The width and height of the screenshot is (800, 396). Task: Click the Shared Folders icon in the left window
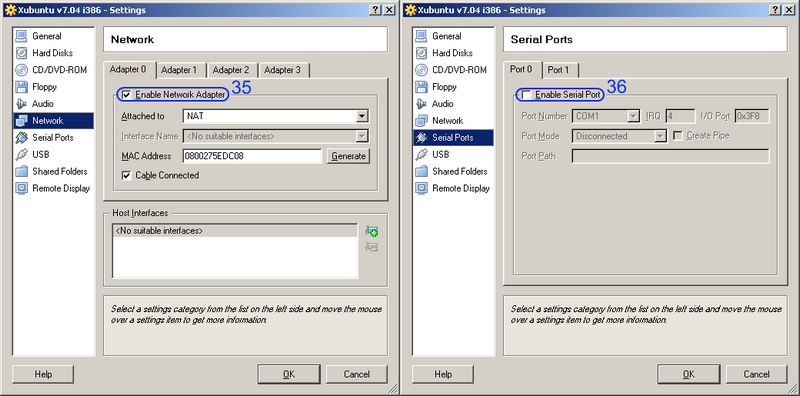tap(21, 171)
